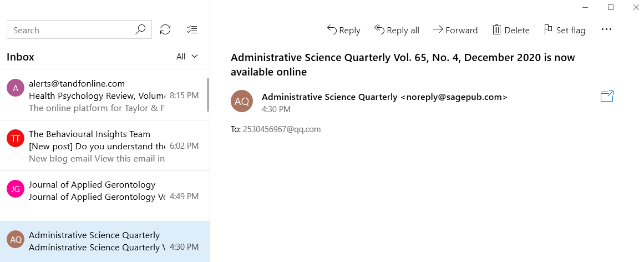Sync the mailbox with refresh icon
The image size is (644, 262).
pyautogui.click(x=165, y=29)
